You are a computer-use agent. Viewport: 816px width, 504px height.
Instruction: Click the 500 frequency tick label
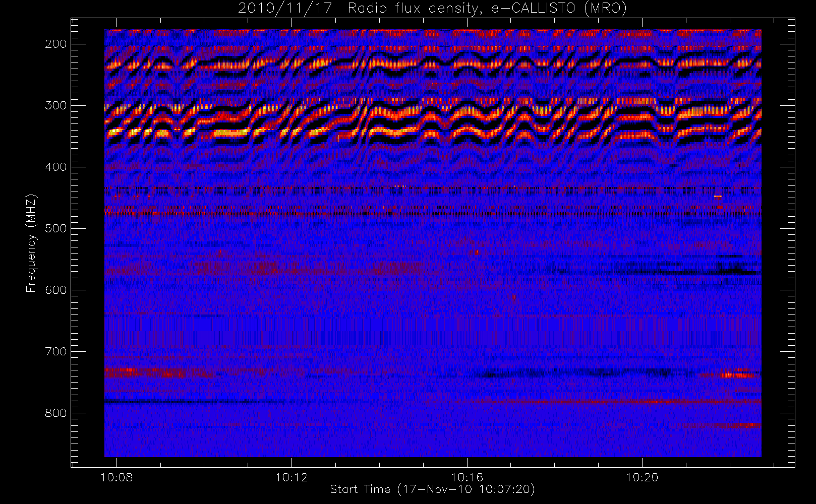(x=56, y=228)
